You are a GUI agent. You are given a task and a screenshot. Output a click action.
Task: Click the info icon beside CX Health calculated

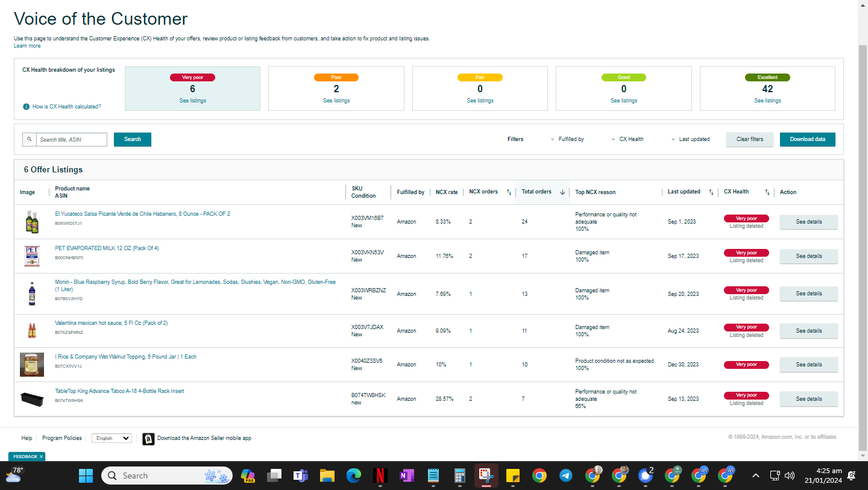click(26, 107)
